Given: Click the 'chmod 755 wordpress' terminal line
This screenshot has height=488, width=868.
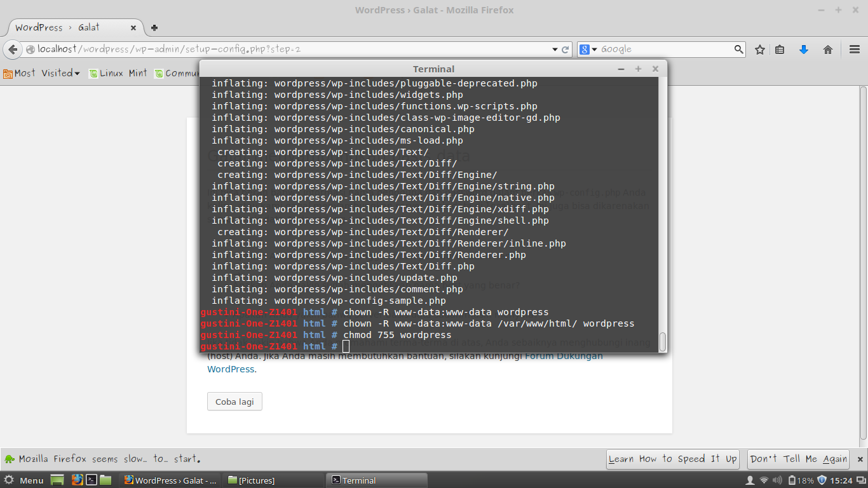Looking at the screenshot, I should (397, 335).
